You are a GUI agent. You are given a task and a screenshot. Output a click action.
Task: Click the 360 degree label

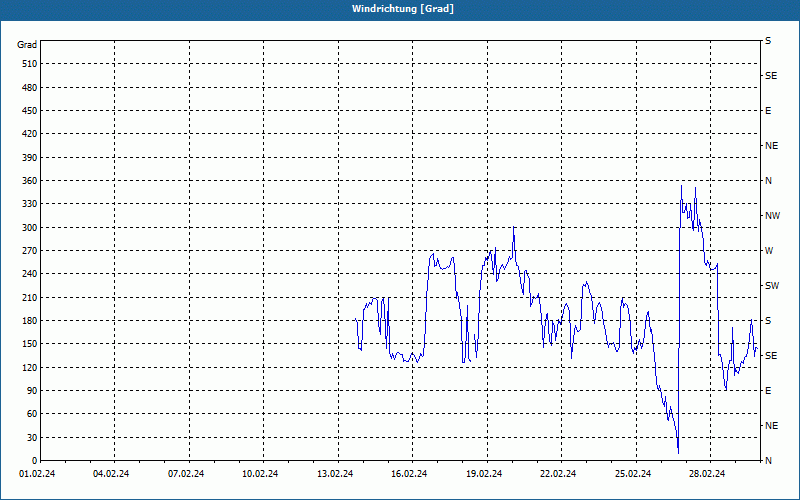pyautogui.click(x=30, y=181)
